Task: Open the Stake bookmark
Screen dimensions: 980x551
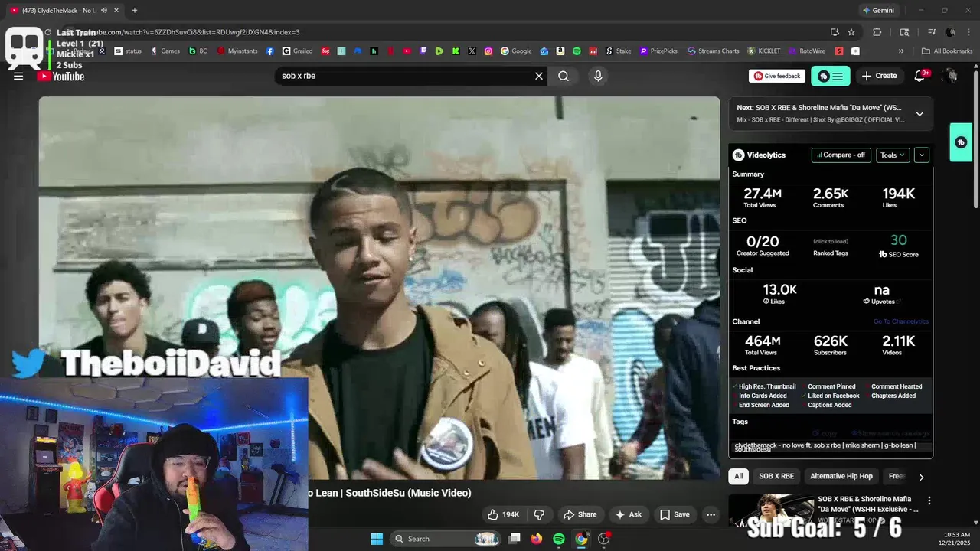Action: point(618,51)
